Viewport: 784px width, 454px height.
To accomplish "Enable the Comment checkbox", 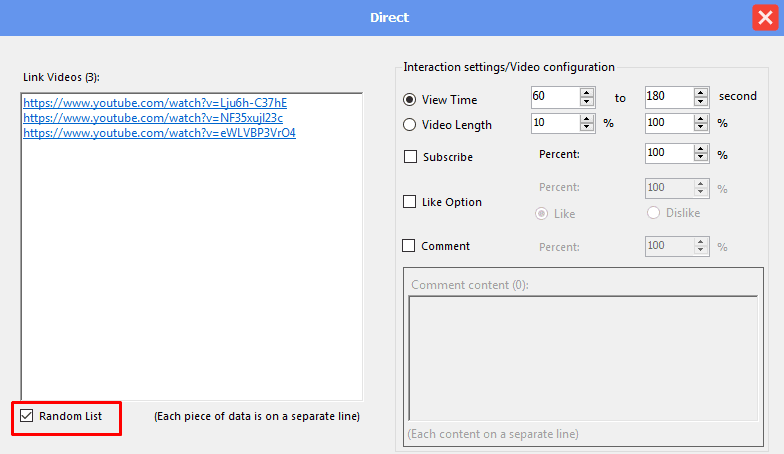I will click(408, 246).
